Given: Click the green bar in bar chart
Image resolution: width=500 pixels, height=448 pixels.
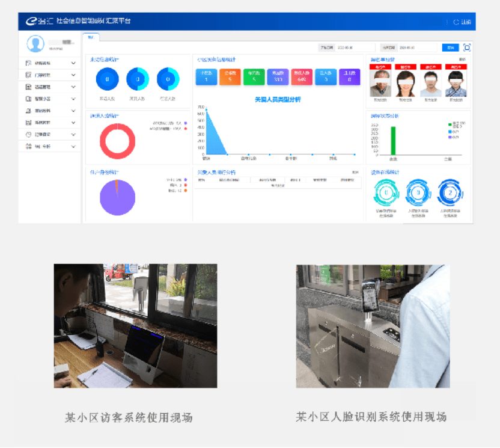Looking at the screenshot, I should [393, 141].
